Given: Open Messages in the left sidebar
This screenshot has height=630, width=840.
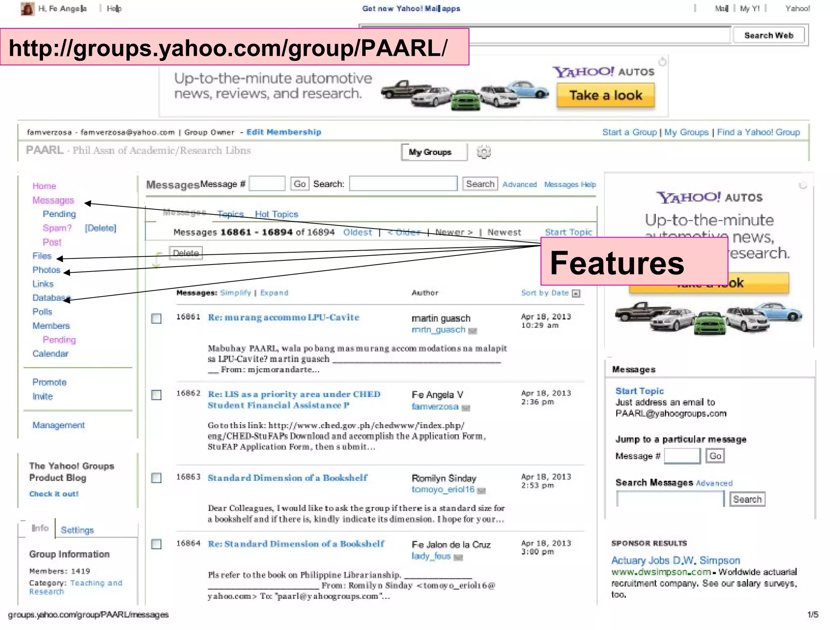Looking at the screenshot, I should pyautogui.click(x=53, y=201).
